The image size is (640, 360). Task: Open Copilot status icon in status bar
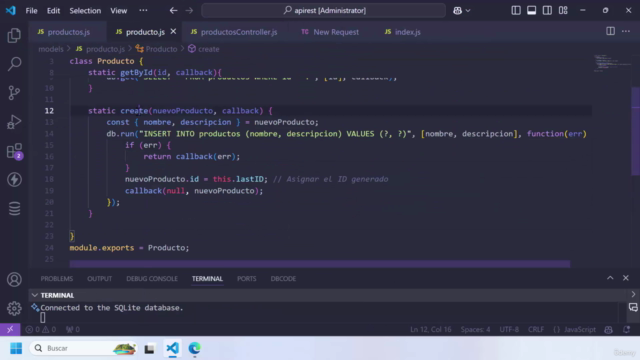[608, 329]
